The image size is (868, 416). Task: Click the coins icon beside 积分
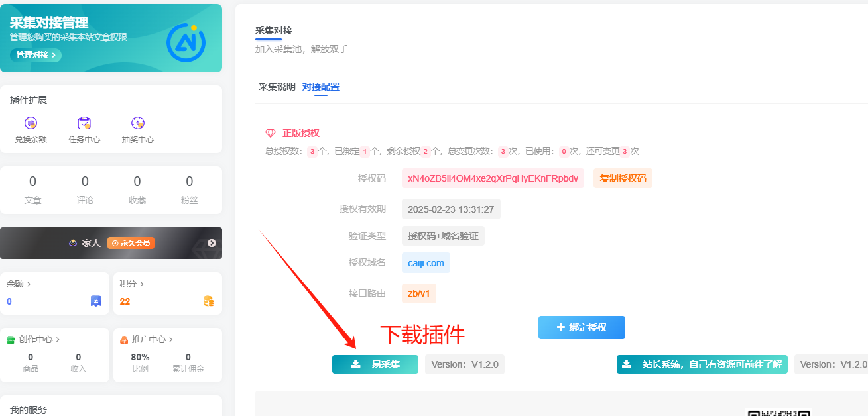[x=209, y=301]
